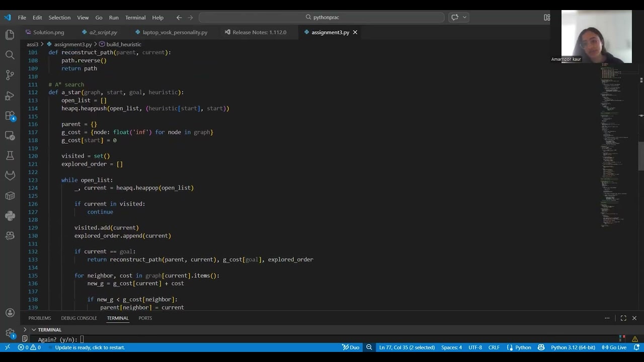Open the chat dropdown arrow in the title bar
Screen dimensions: 644x362
(x=464, y=17)
